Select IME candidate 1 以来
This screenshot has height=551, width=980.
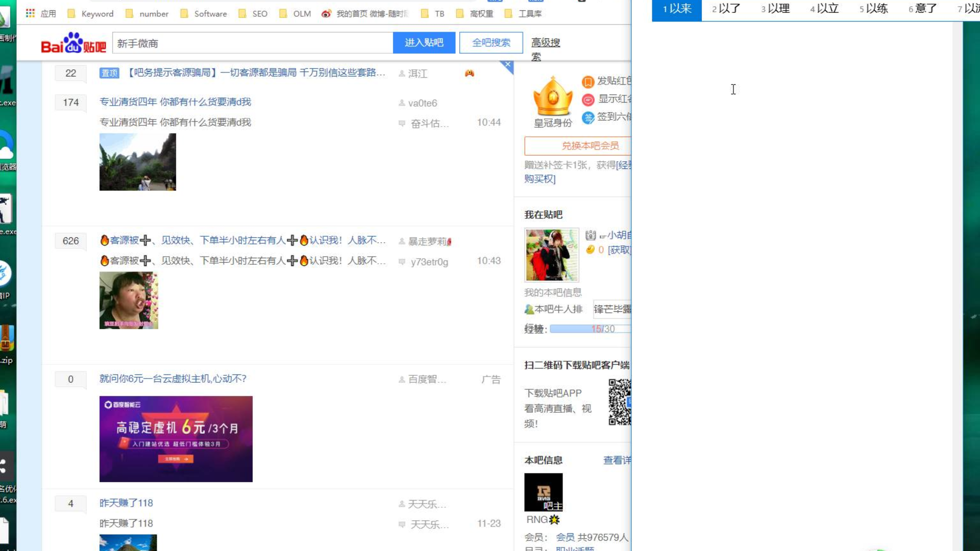(677, 9)
